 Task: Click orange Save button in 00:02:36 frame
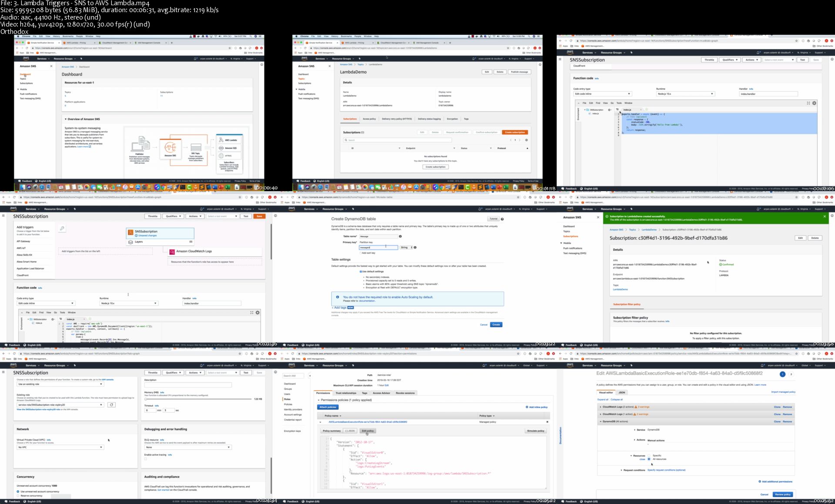point(260,216)
